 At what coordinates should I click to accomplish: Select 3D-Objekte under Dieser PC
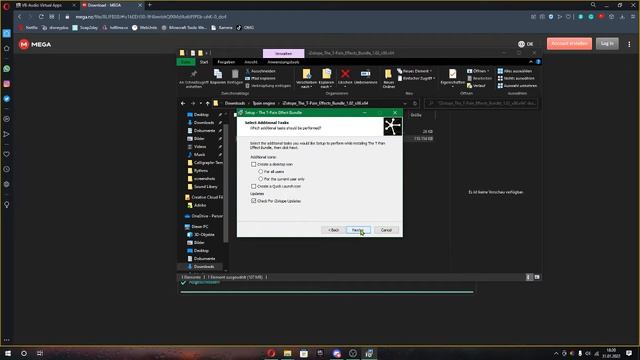coord(204,235)
